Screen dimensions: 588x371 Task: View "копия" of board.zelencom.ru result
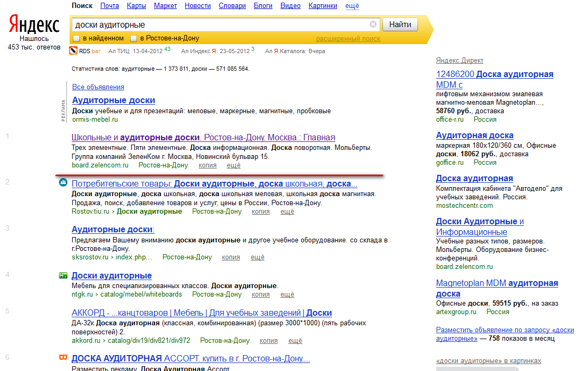pos(207,165)
